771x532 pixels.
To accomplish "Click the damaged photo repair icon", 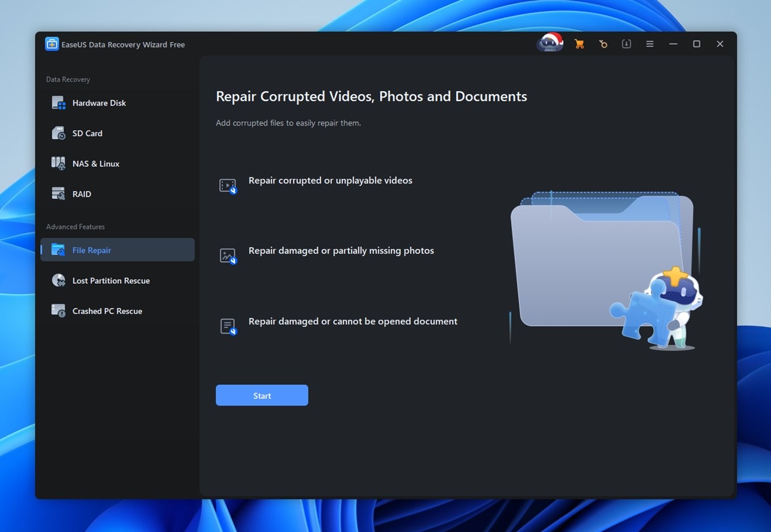I will pos(227,256).
